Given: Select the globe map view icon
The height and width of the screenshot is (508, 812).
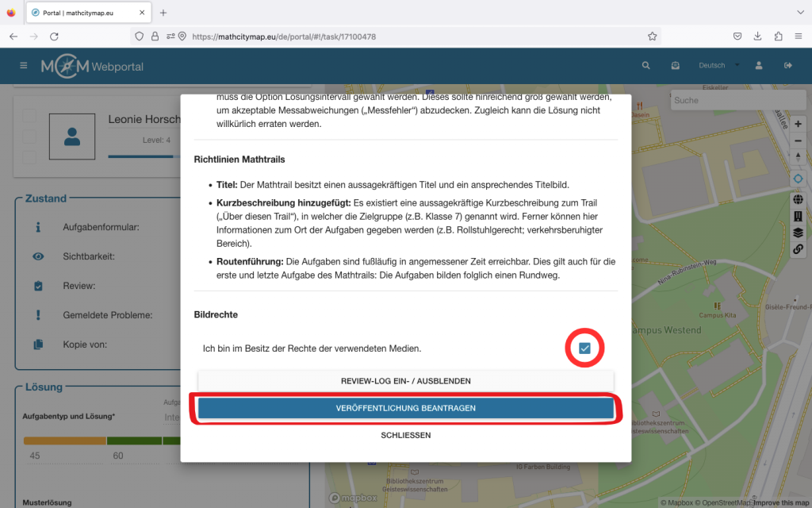Looking at the screenshot, I should click(x=798, y=200).
